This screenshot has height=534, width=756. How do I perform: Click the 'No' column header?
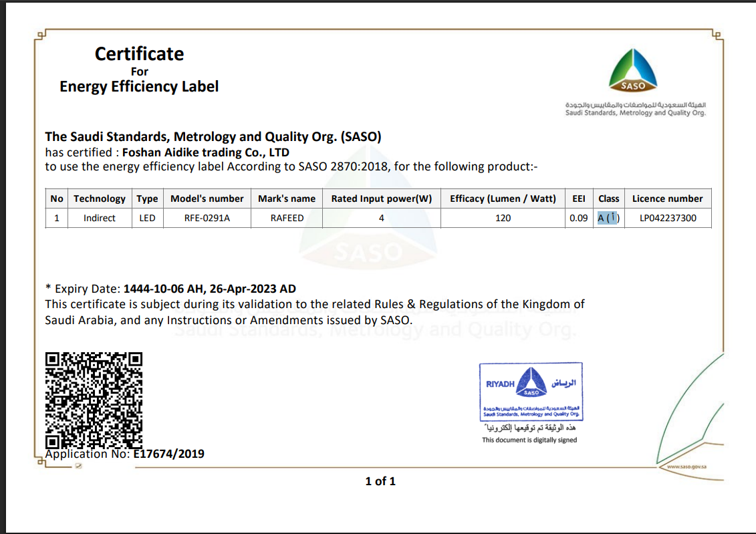(56, 198)
